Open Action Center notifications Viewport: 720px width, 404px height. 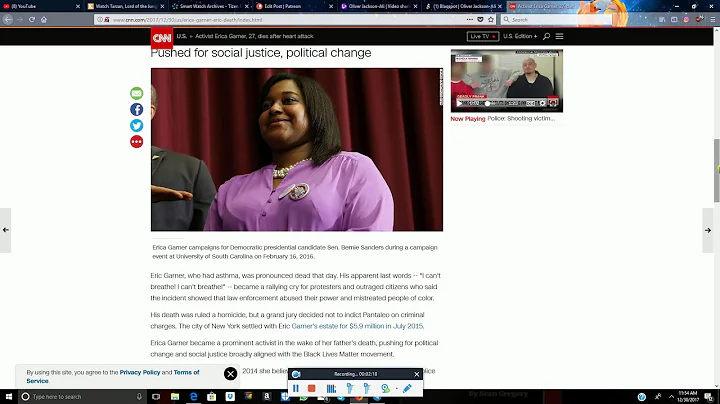[709, 397]
